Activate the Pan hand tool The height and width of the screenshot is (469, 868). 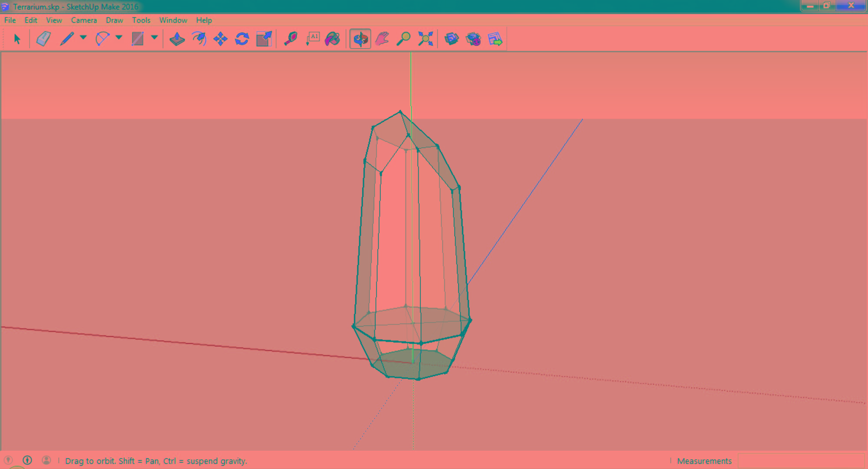coord(382,39)
